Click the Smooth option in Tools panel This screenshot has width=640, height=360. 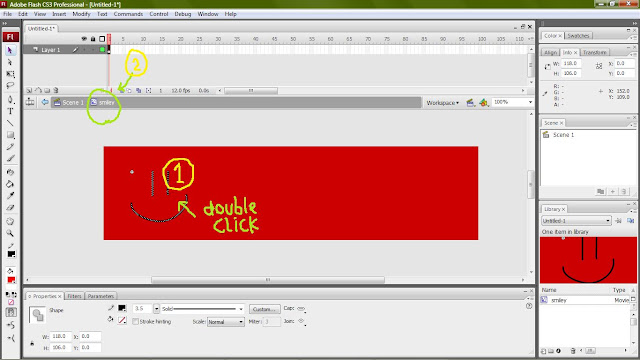click(x=11, y=325)
